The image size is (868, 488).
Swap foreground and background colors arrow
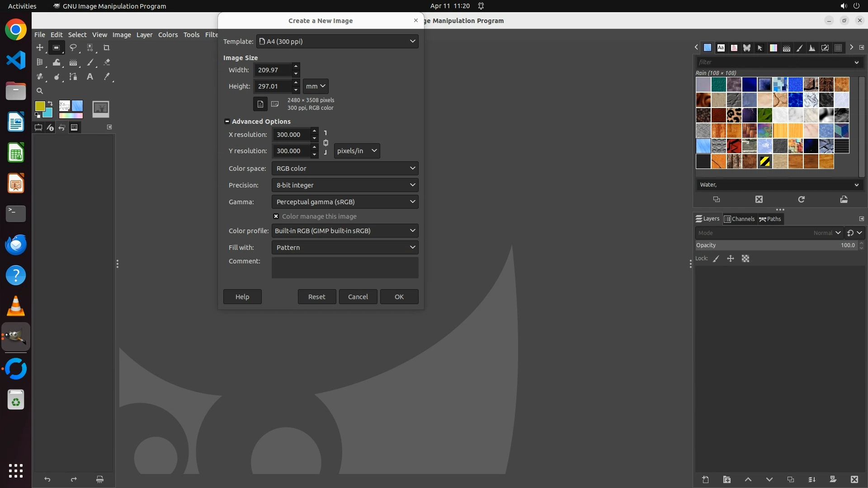(50, 103)
